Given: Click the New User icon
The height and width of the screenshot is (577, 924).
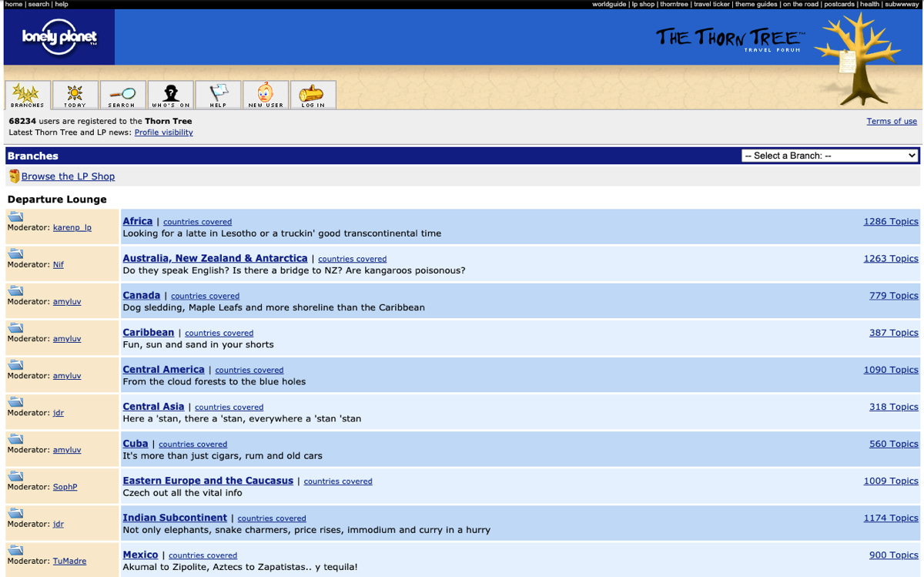Looking at the screenshot, I should [266, 95].
